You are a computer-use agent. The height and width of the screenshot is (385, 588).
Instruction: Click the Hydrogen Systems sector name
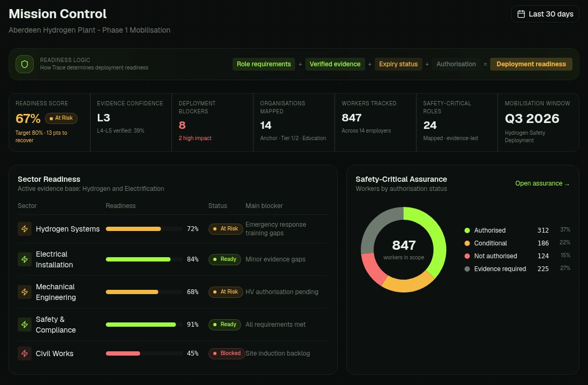click(67, 229)
